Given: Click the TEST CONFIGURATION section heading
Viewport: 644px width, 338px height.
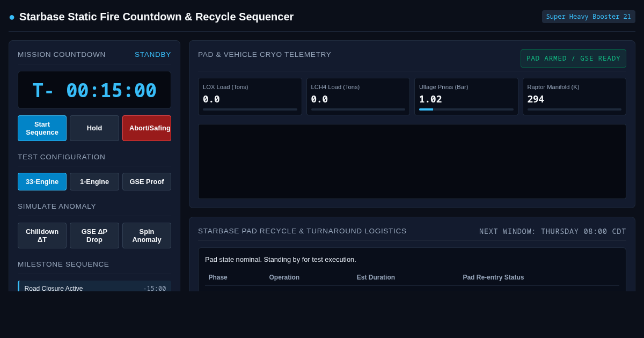Looking at the screenshot, I should point(62,157).
